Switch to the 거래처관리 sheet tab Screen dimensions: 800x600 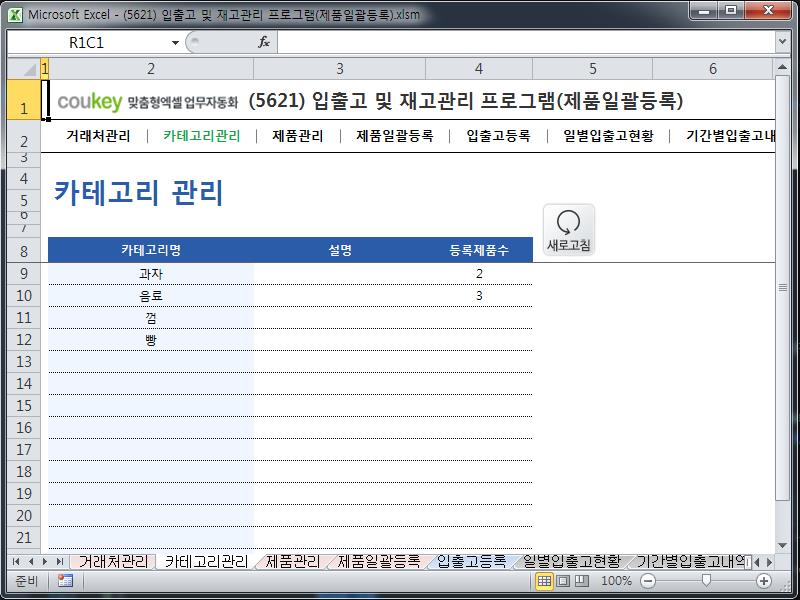pyautogui.click(x=113, y=561)
